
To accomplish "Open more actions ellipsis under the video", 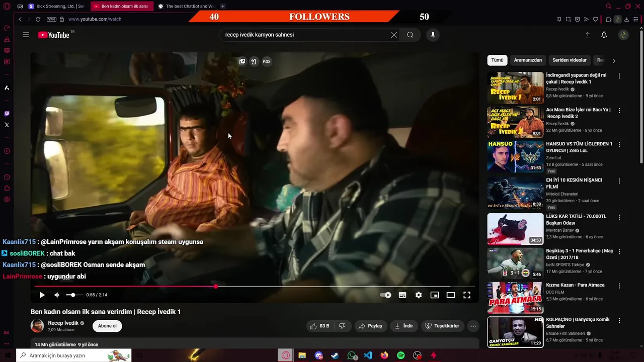I will click(x=473, y=326).
